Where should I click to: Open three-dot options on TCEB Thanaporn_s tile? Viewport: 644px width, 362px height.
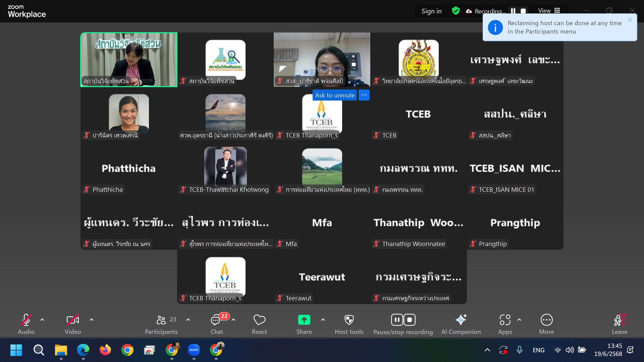[x=364, y=95]
